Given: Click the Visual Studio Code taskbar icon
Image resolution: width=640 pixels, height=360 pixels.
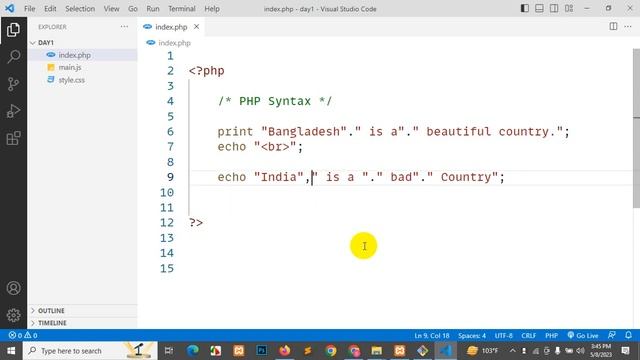Looking at the screenshot, I should pos(445,351).
